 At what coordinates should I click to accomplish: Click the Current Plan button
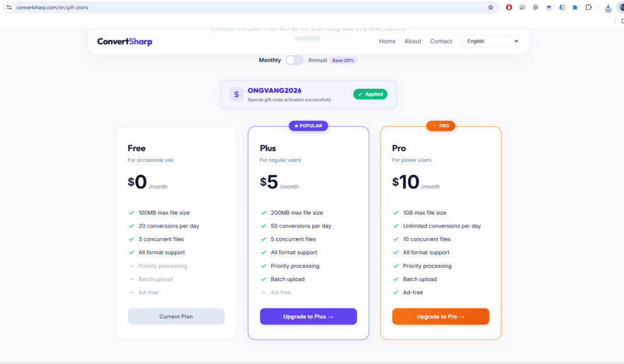176,317
